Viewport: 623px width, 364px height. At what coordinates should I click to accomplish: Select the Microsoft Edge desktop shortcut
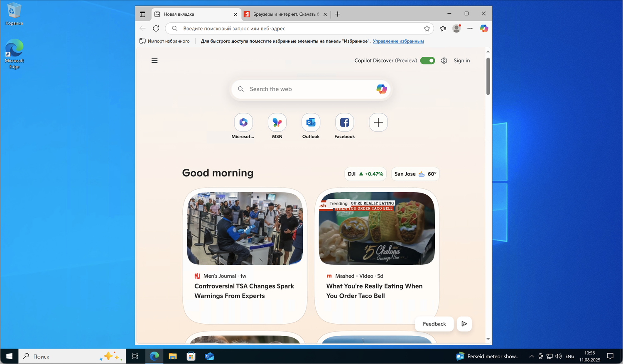pos(15,54)
